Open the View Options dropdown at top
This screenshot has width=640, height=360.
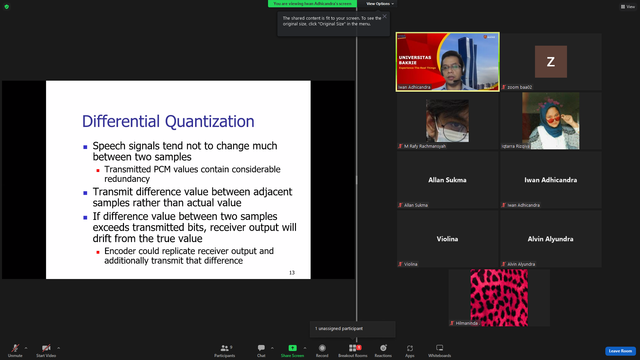point(380,4)
